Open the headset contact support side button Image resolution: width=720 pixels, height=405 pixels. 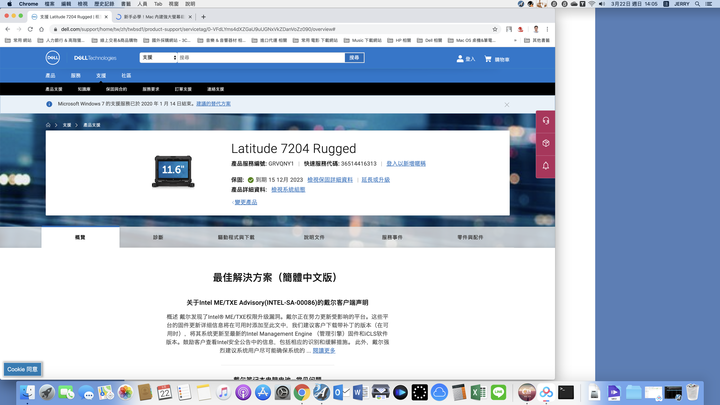546,121
